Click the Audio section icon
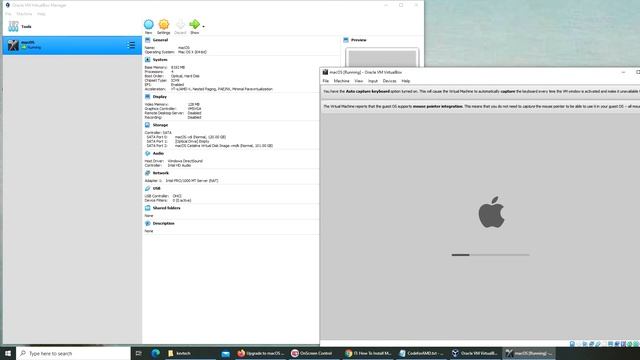Viewport: 640px width, 360px height. pyautogui.click(x=147, y=153)
